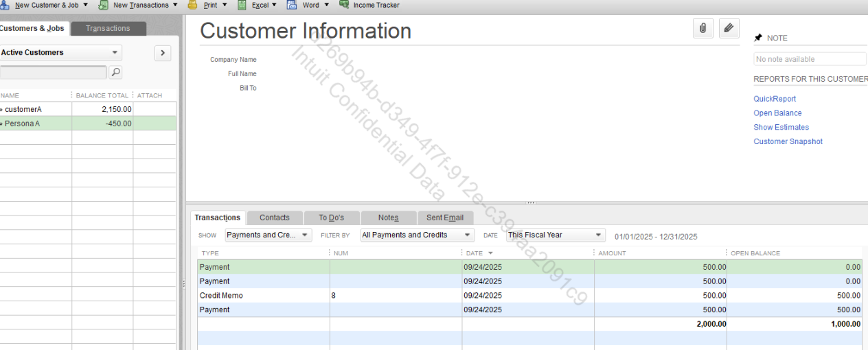The width and height of the screenshot is (868, 350).
Task: Sort transactions by DATE column header
Action: (527, 253)
